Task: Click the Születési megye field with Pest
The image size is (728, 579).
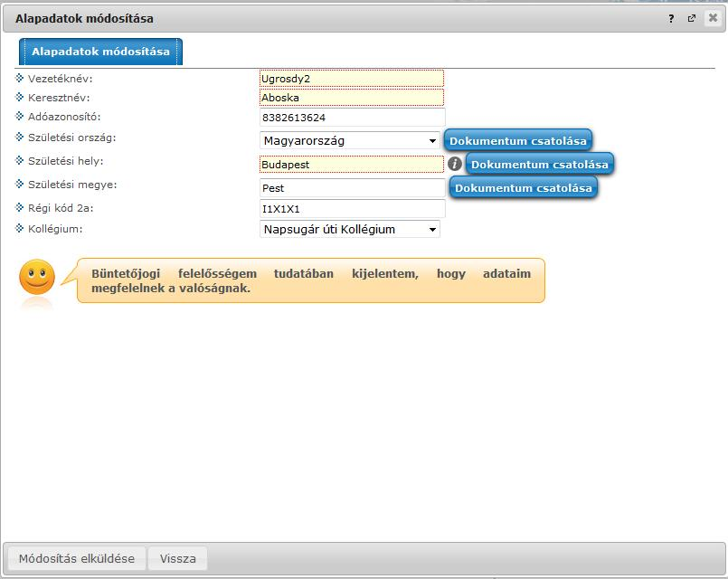Action: pyautogui.click(x=353, y=188)
